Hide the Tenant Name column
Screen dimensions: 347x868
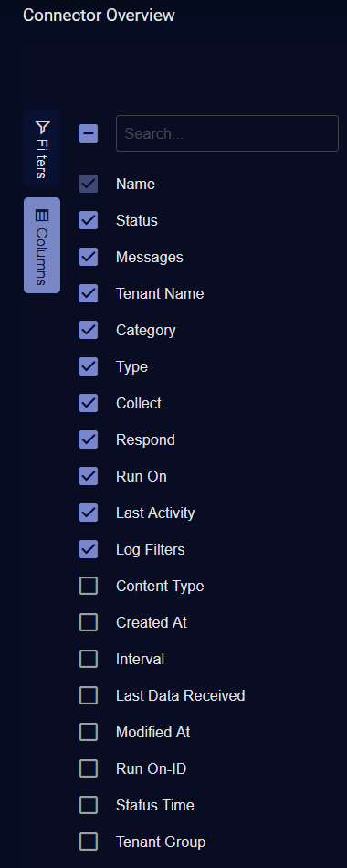point(89,293)
